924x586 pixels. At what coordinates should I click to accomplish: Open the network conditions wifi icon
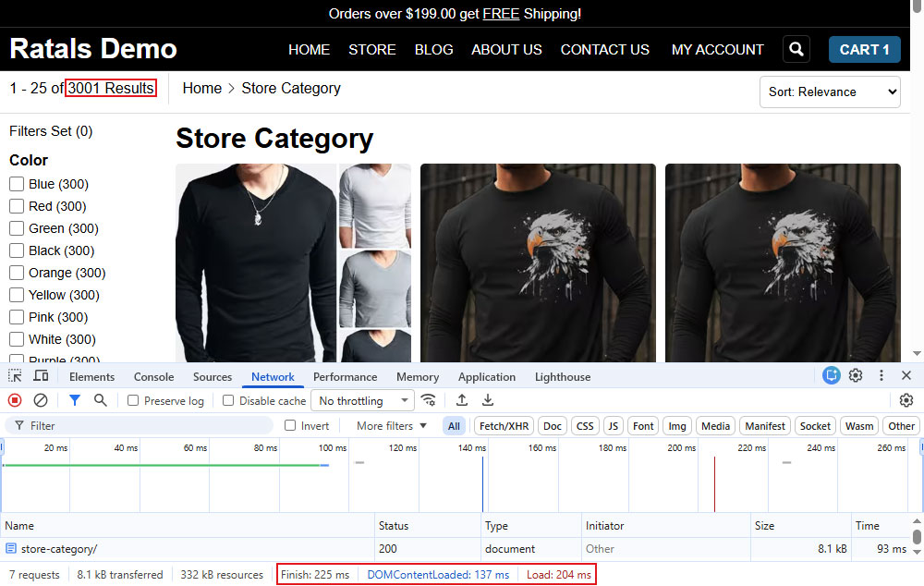pyautogui.click(x=429, y=400)
